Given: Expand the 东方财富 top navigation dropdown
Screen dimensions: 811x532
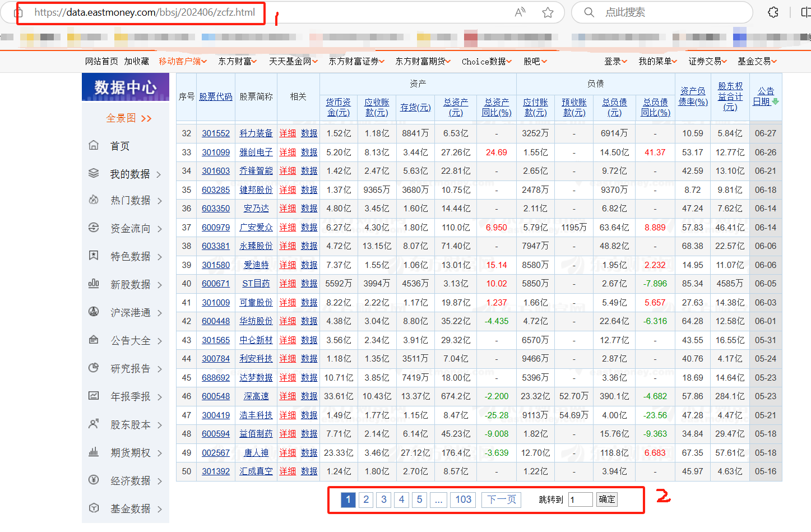Looking at the screenshot, I should (x=238, y=61).
